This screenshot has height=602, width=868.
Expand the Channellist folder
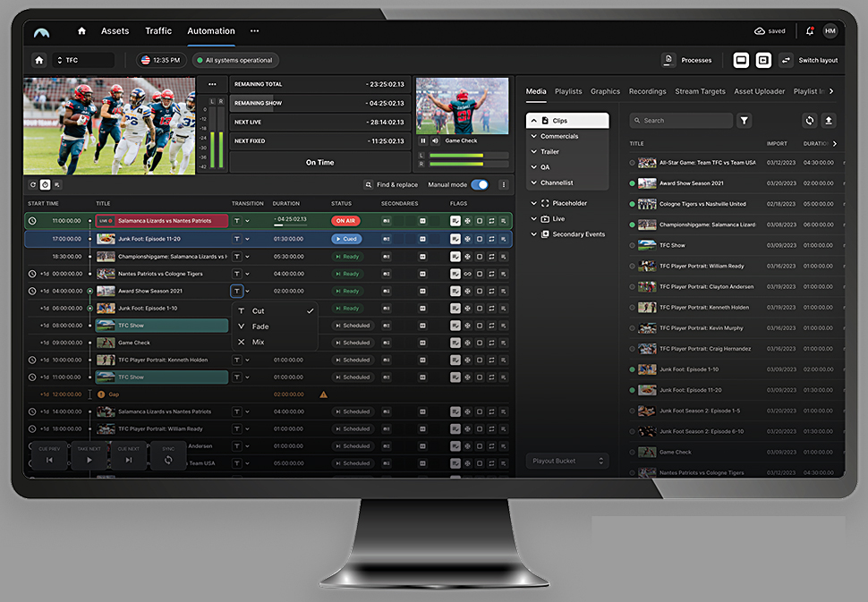coord(534,182)
